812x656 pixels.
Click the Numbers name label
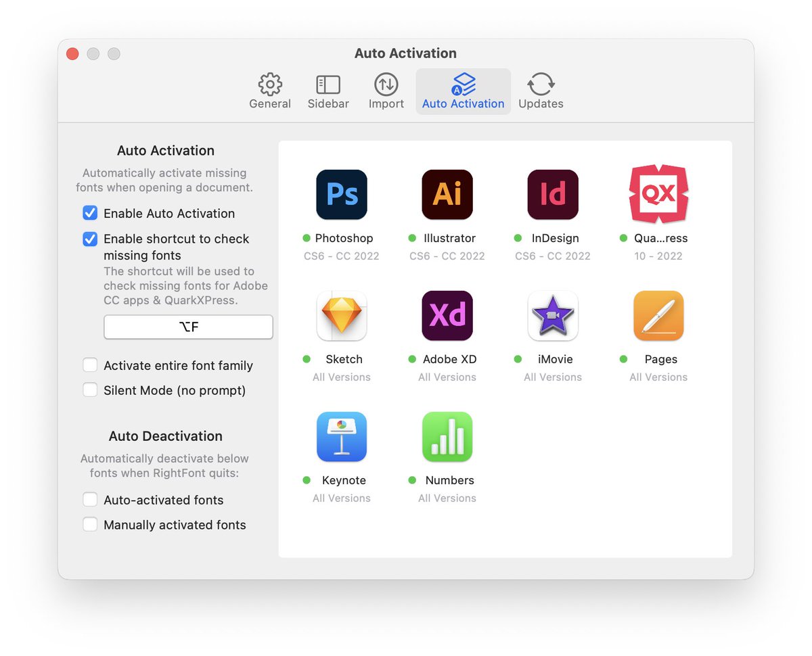click(450, 480)
